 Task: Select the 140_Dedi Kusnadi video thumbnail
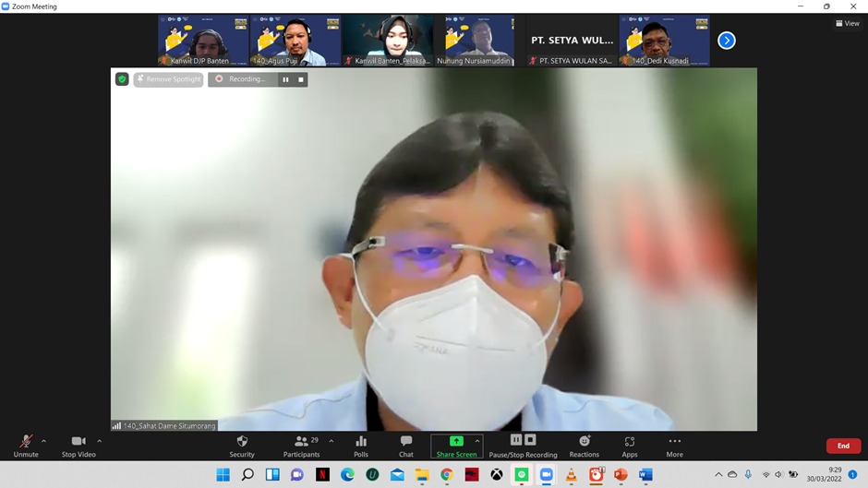[664, 41]
